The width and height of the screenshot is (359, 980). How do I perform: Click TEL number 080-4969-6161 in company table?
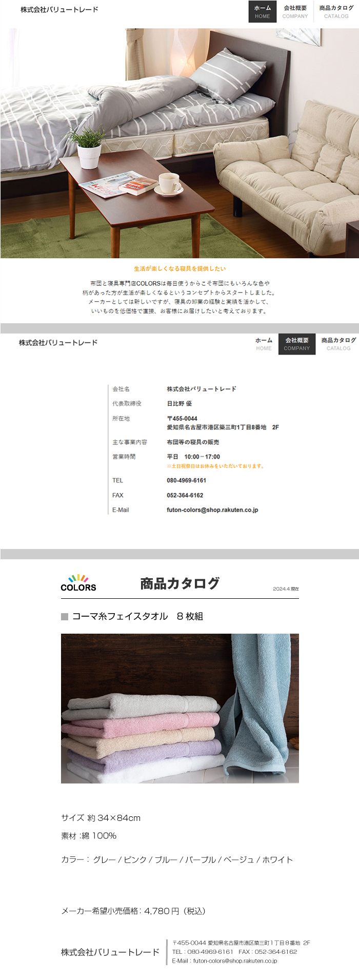coord(186,481)
